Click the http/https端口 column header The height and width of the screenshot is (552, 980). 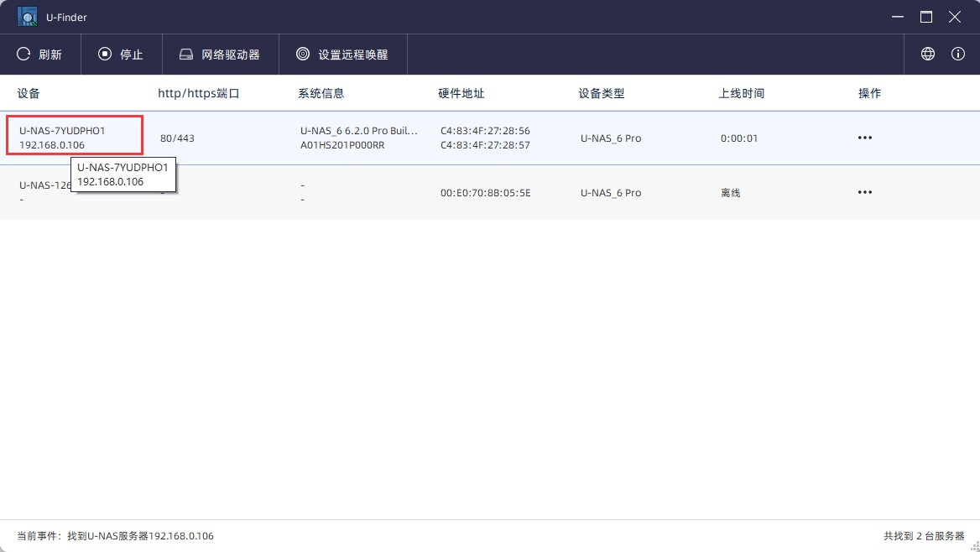[x=199, y=93]
